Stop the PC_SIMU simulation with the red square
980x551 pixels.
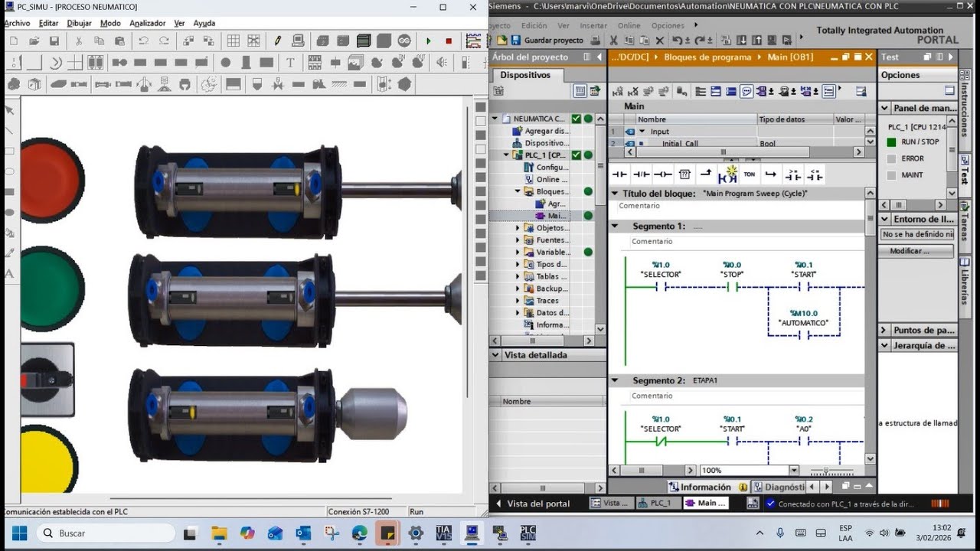point(449,41)
